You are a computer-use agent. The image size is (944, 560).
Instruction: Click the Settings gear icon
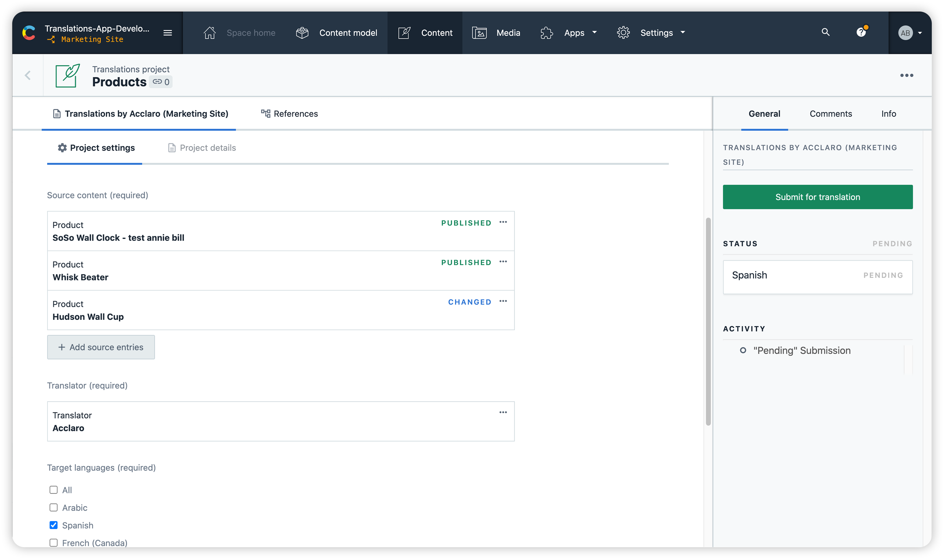[x=623, y=33]
